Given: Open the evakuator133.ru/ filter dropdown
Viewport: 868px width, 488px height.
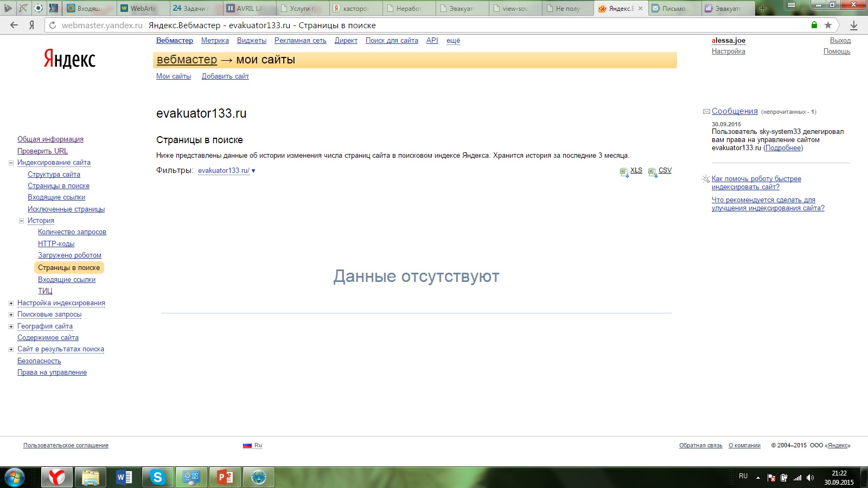Looking at the screenshot, I should (227, 170).
